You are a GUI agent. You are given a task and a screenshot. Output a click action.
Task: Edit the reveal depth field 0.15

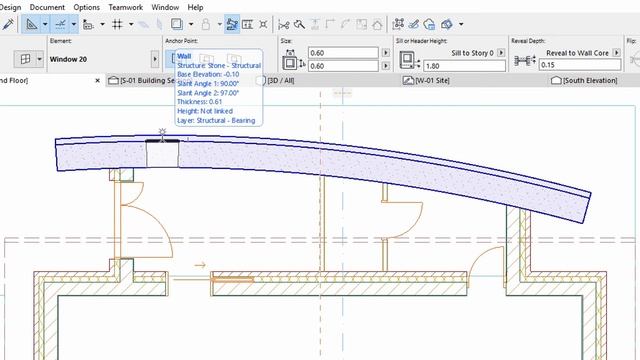click(580, 65)
